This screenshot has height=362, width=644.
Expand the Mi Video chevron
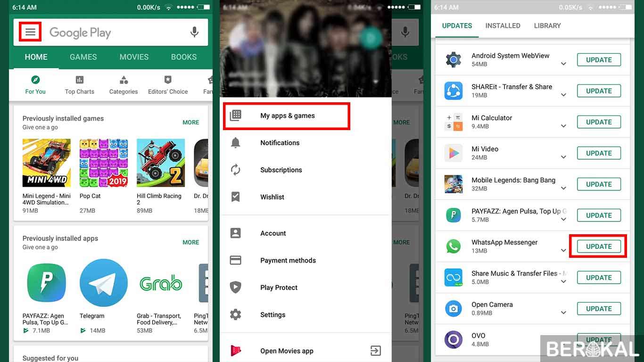point(563,157)
